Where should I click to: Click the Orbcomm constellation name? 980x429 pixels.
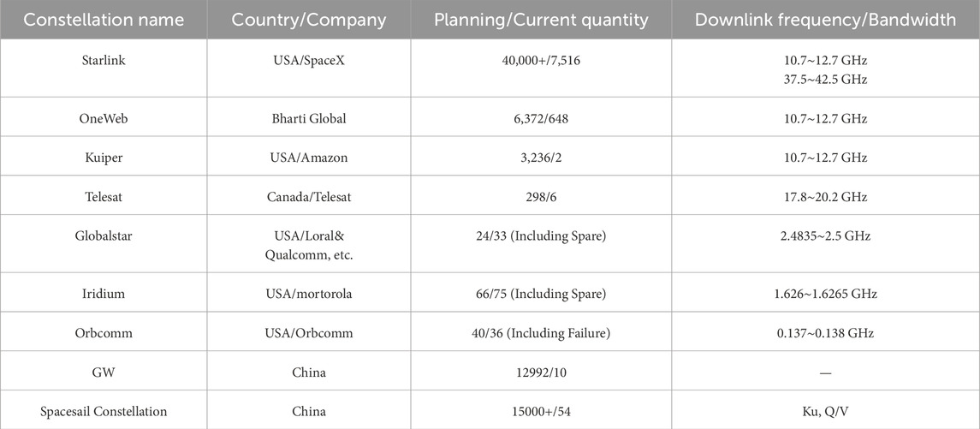coord(104,333)
